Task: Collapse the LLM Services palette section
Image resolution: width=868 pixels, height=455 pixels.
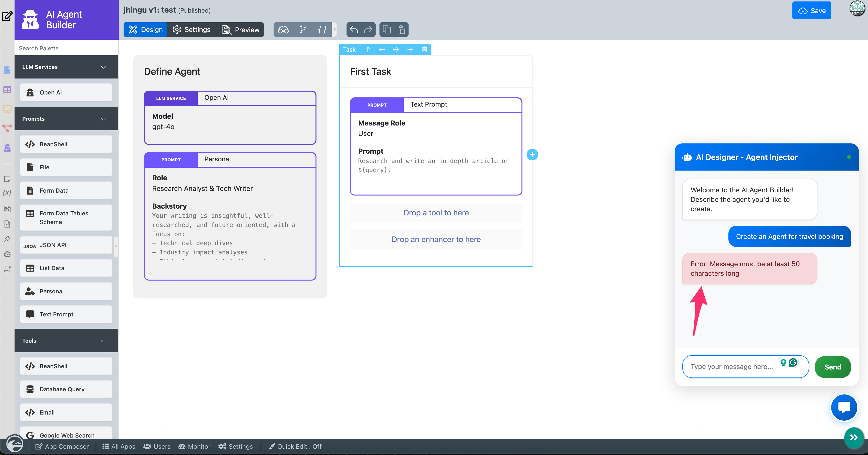Action: 66,67
